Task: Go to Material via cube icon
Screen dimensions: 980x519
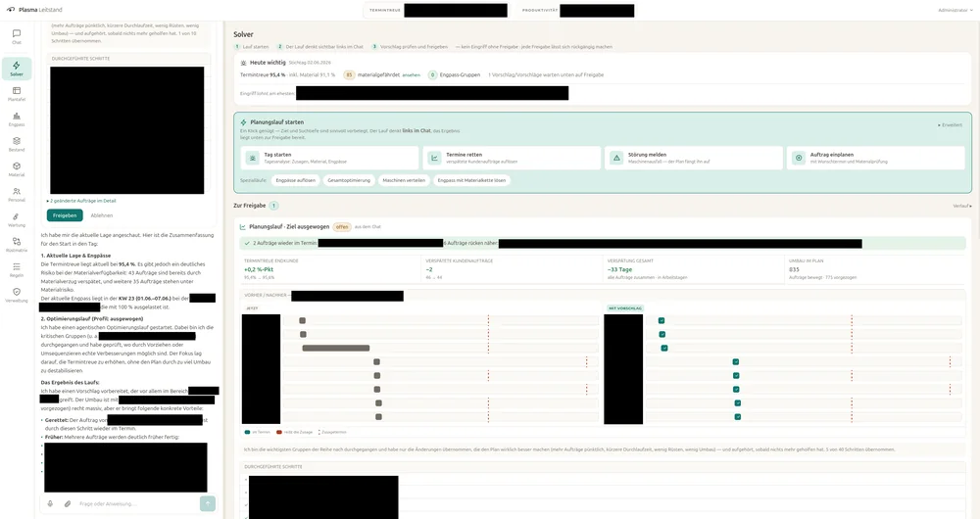Action: [x=17, y=169]
